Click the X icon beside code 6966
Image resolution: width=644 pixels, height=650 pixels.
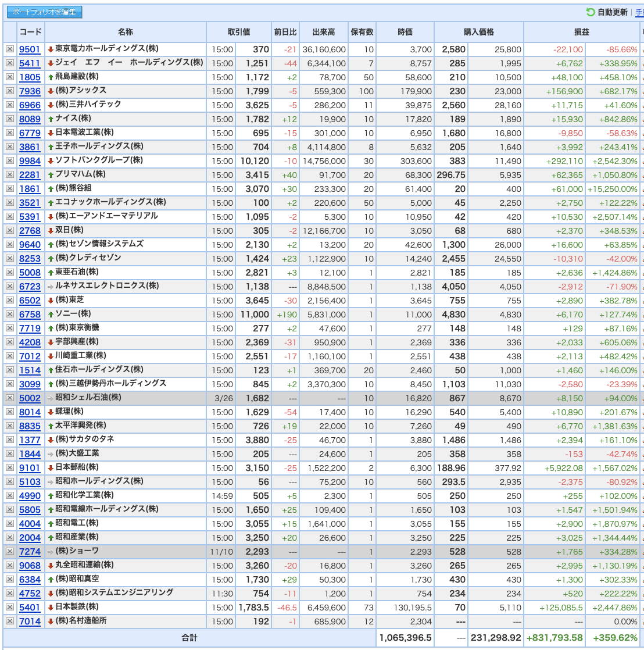click(x=10, y=105)
